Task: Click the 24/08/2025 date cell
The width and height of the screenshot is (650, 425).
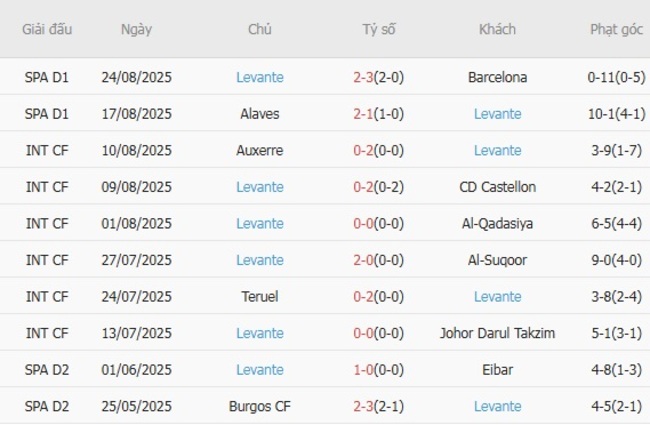Action: [x=136, y=77]
